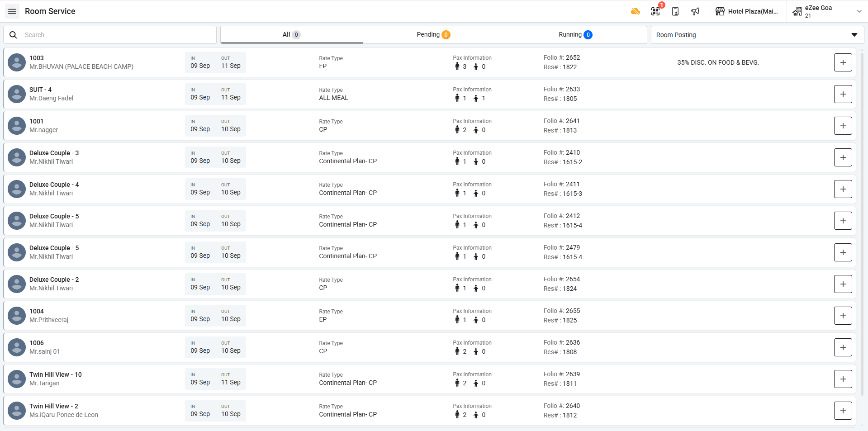Click the orange cloud sync-off icon
This screenshot has width=868, height=431.
tap(636, 11)
